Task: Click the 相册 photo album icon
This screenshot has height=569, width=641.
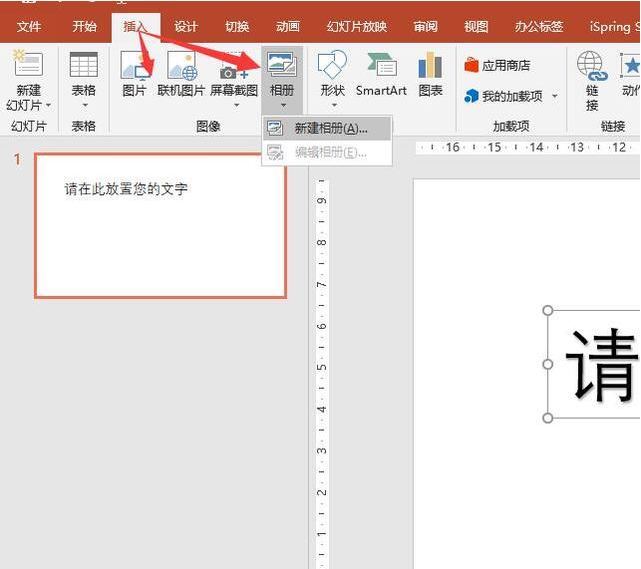Action: 282,64
